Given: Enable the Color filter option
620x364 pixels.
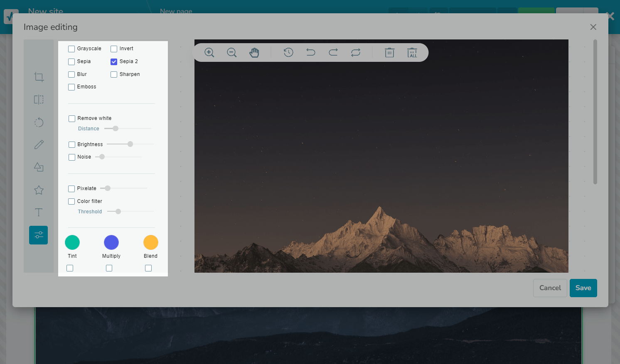Looking at the screenshot, I should point(71,202).
